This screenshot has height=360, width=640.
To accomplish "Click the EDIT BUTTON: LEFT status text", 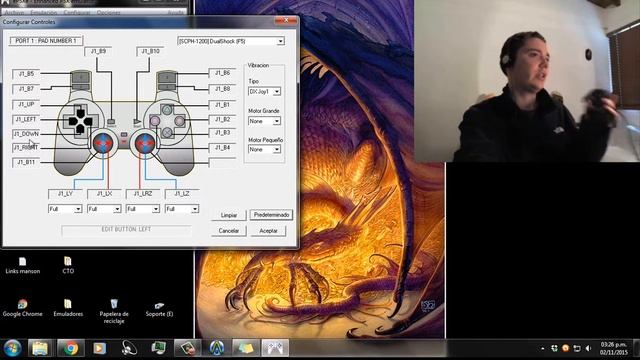I will click(x=126, y=229).
